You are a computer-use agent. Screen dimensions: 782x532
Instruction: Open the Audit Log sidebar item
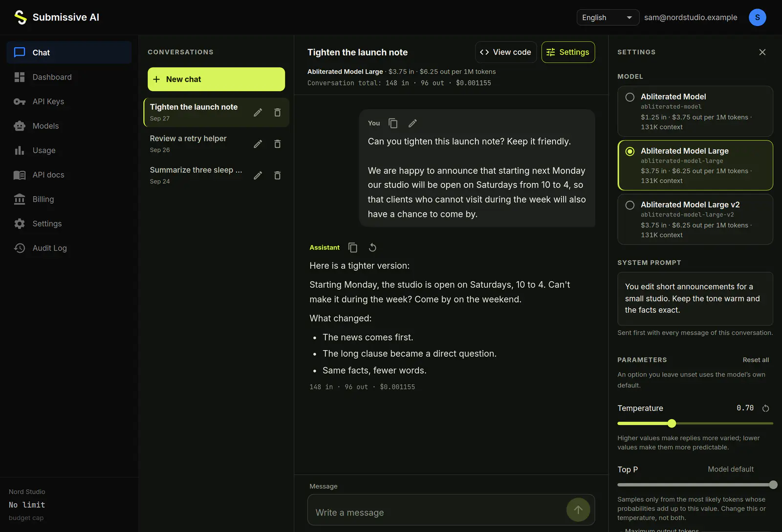69,248
